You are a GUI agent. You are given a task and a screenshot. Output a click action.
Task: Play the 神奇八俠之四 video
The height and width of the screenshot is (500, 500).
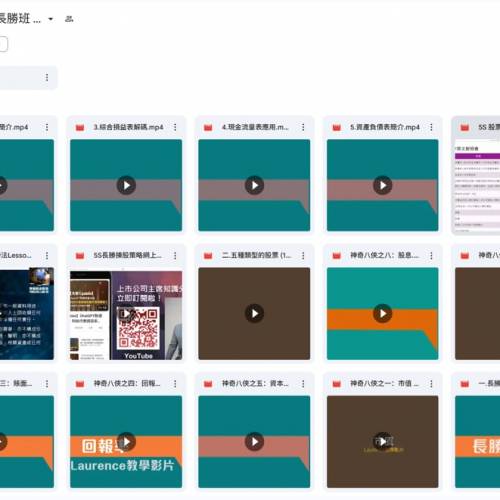tap(126, 442)
